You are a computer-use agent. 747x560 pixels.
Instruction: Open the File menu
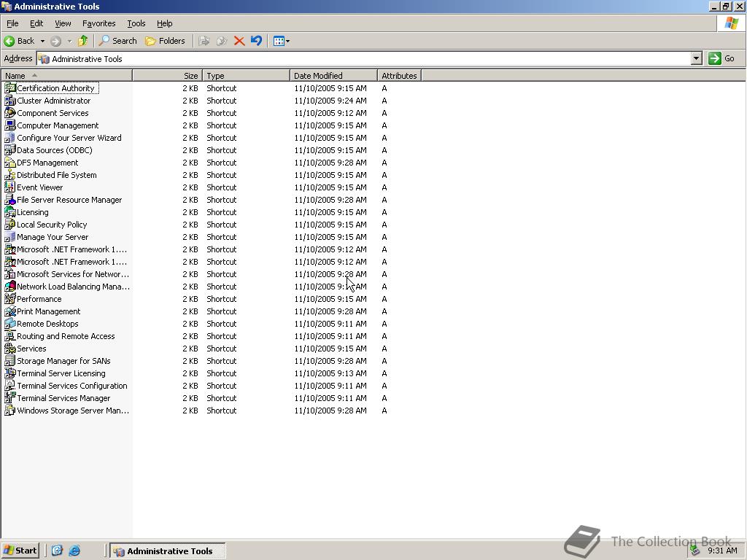click(x=12, y=23)
